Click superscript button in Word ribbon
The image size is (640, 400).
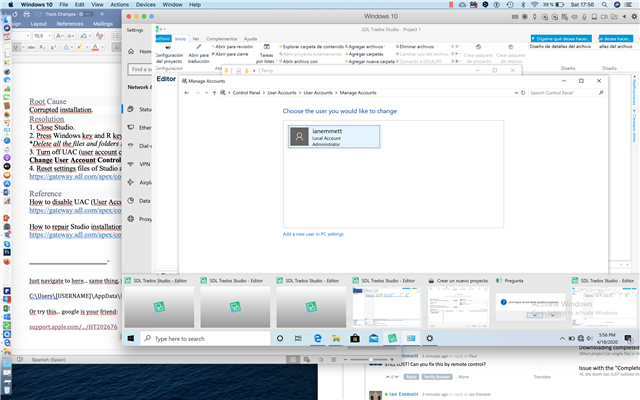pyautogui.click(x=53, y=47)
